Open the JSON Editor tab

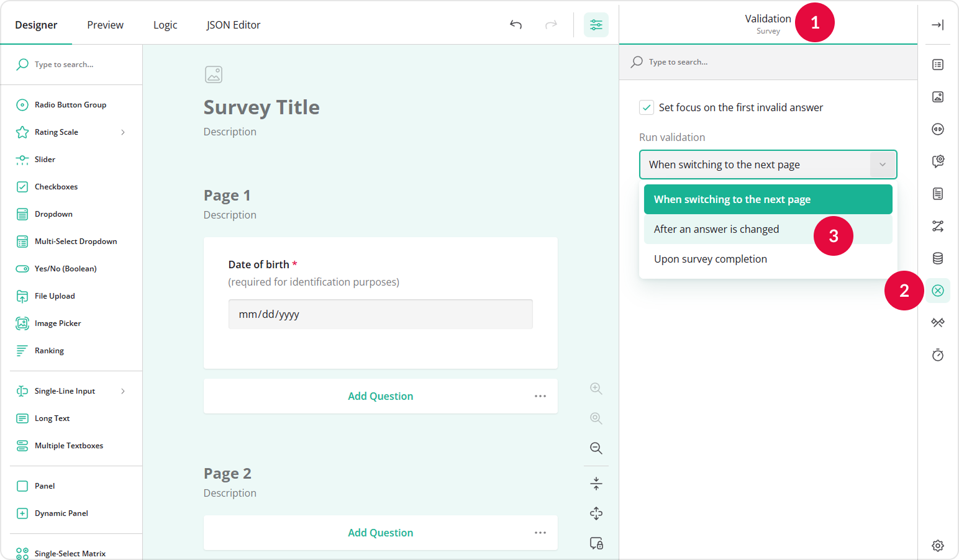[x=233, y=25]
